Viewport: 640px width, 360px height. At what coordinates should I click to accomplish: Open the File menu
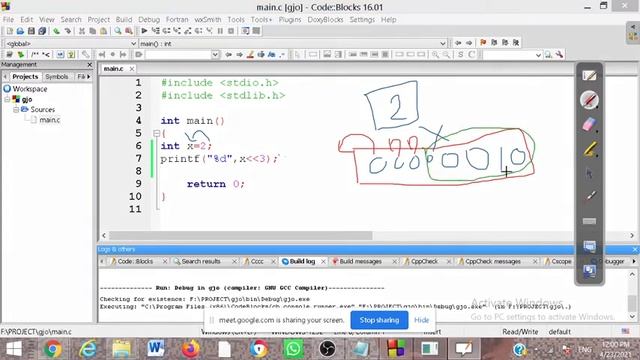[8, 20]
